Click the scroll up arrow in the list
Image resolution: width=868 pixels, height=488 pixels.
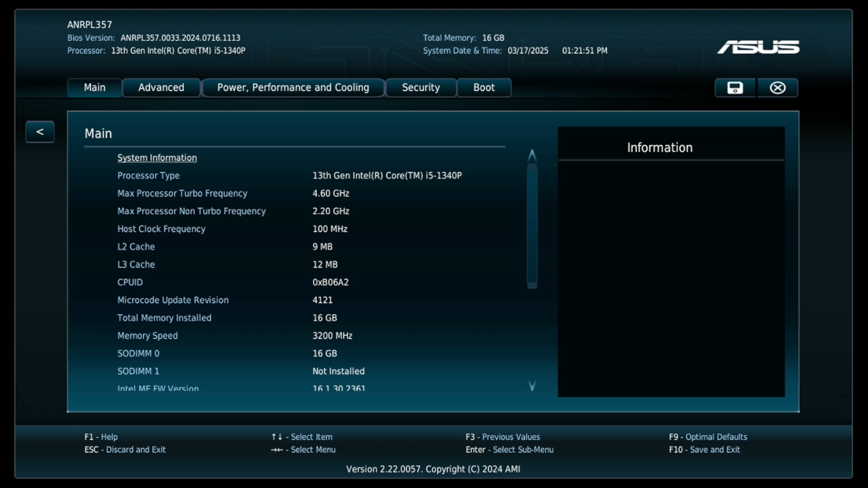(x=532, y=155)
